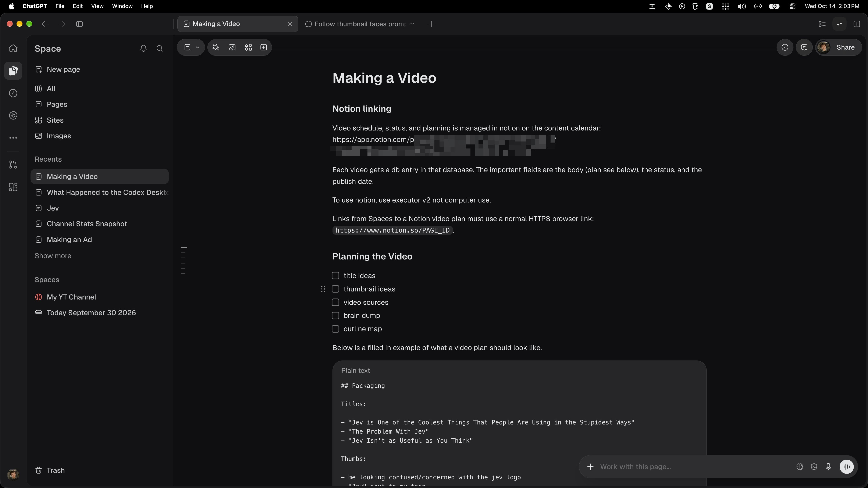868x488 pixels.
Task: Check the video sources checkbox
Action: (x=335, y=302)
